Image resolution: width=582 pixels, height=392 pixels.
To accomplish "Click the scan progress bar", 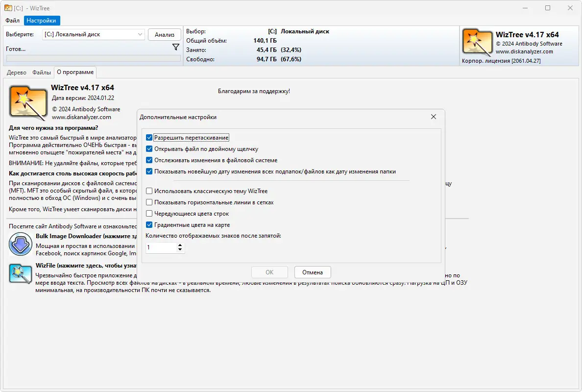I will click(94, 58).
